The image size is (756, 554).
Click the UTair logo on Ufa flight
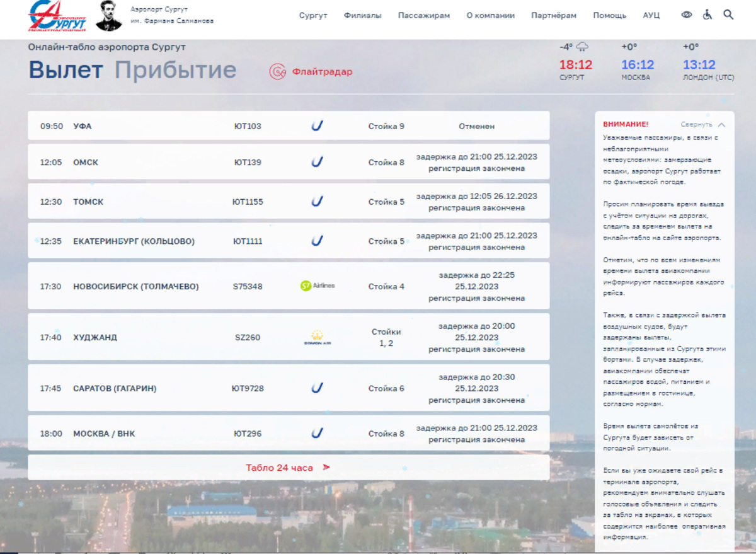(318, 126)
